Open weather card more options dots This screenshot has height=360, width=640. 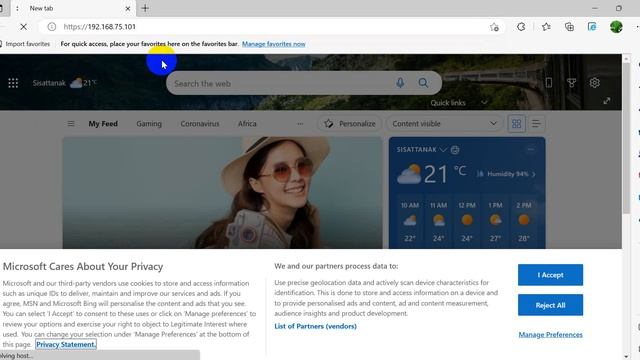[531, 149]
